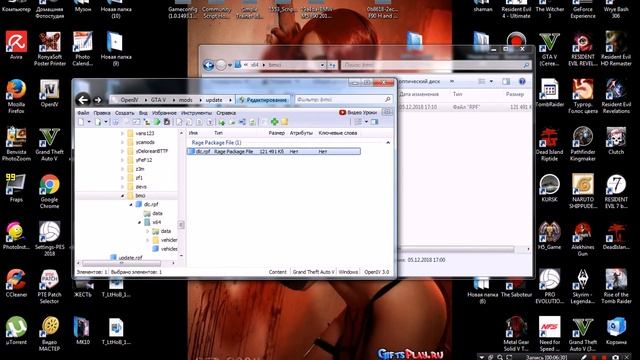Select the z3m folder in tree
Screen dimensions: 640x360
tap(136, 169)
